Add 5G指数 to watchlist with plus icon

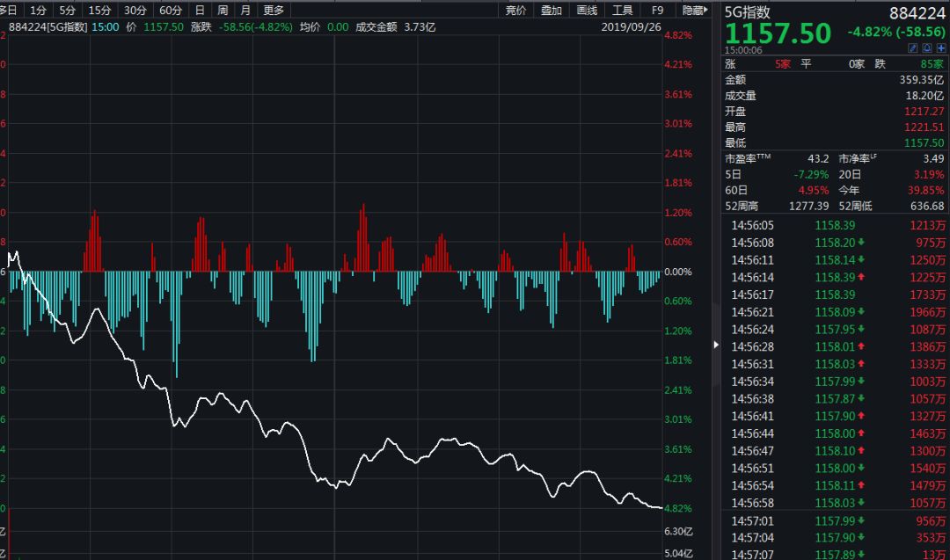pyautogui.click(x=940, y=47)
